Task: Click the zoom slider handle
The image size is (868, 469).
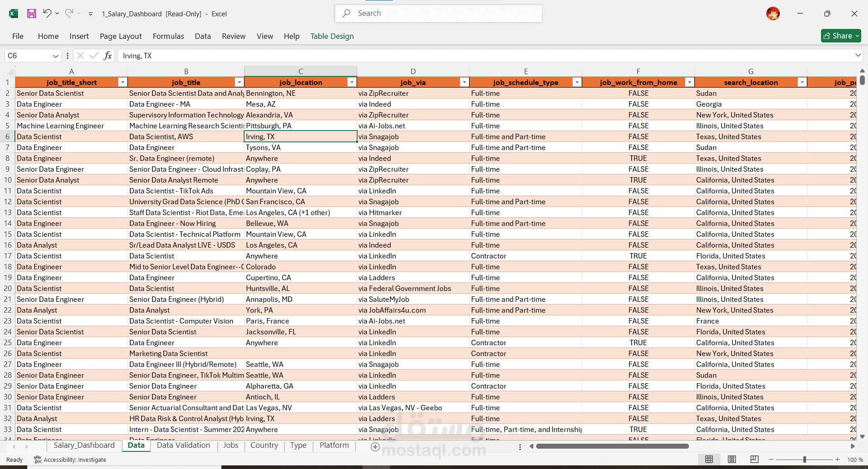Action: [805, 460]
